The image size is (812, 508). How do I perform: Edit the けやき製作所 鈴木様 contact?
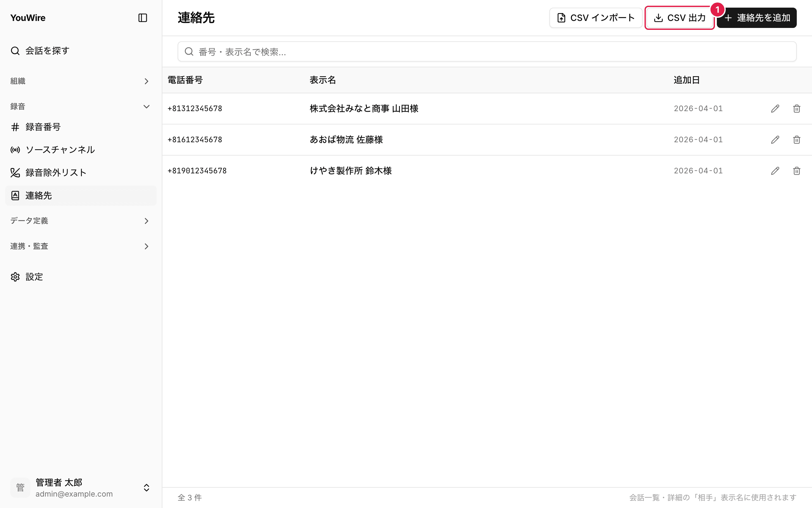tap(775, 171)
